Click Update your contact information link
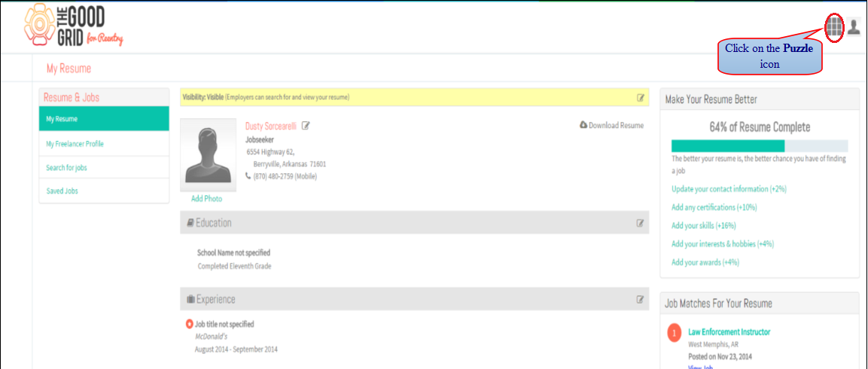Viewport: 868px width, 369px height. (729, 189)
